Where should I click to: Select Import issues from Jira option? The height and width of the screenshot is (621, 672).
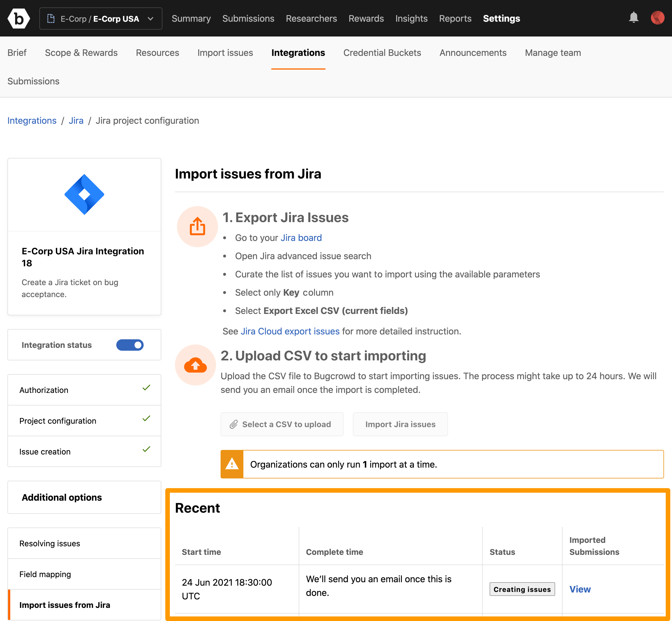(84, 605)
